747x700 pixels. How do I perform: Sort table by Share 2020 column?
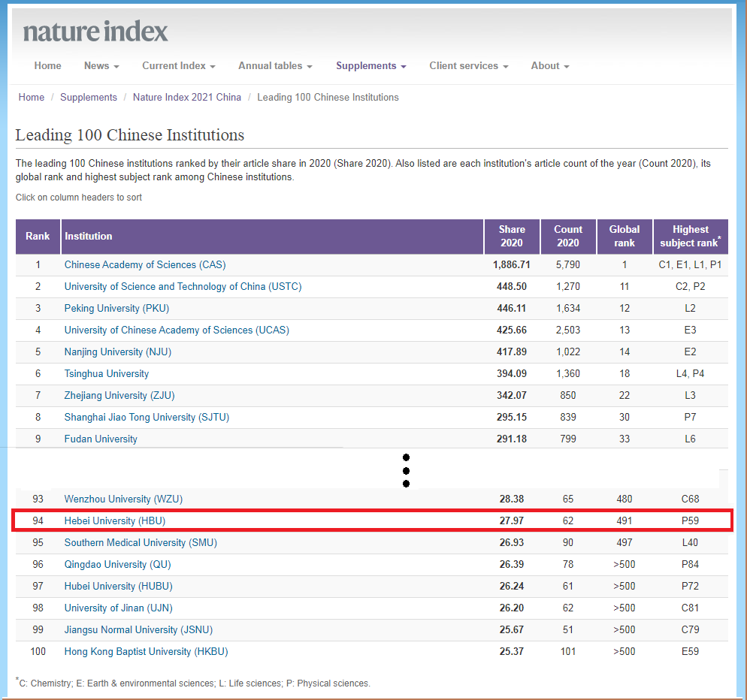(512, 236)
